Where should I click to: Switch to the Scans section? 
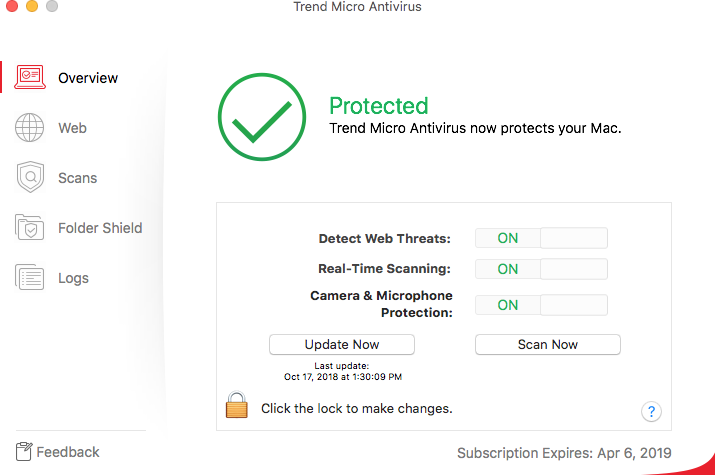tap(77, 178)
